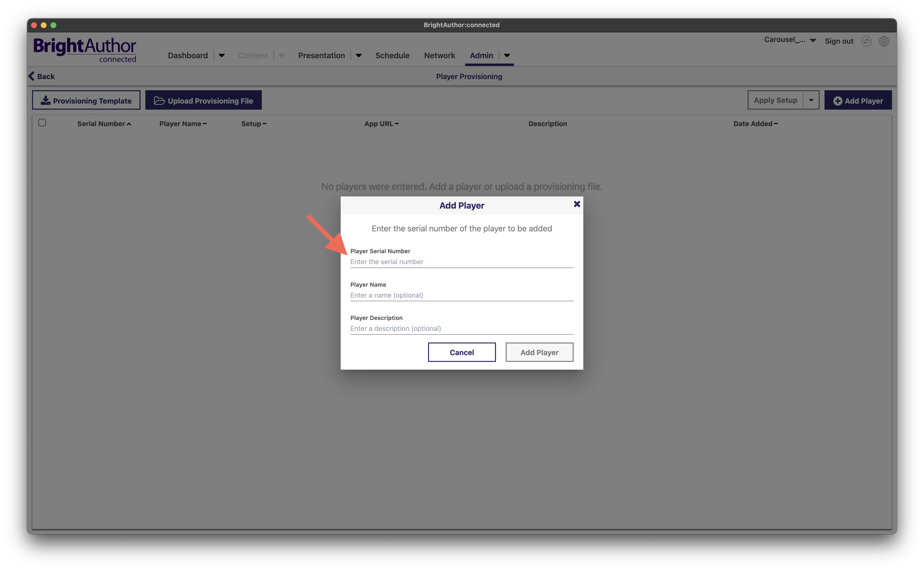
Task: Open the language globe icon
Action: tap(884, 41)
